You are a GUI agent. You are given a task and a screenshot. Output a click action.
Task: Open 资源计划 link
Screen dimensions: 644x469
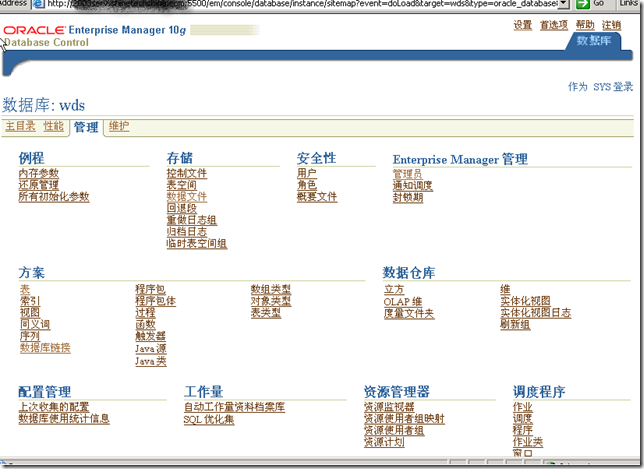tap(384, 442)
